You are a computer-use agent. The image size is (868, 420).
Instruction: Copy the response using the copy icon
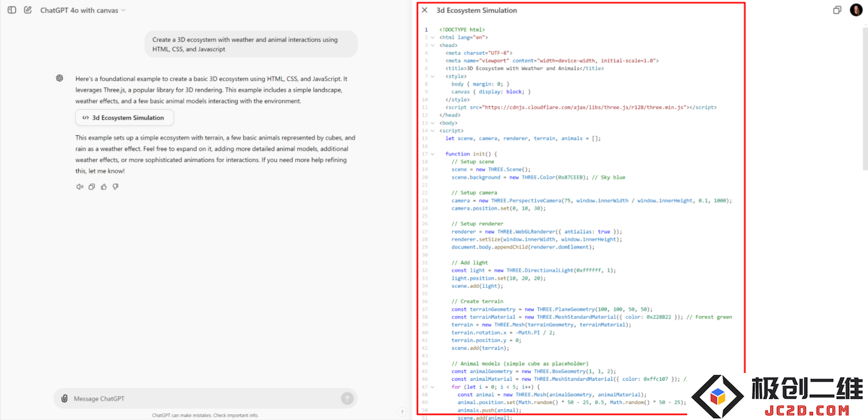coord(92,187)
